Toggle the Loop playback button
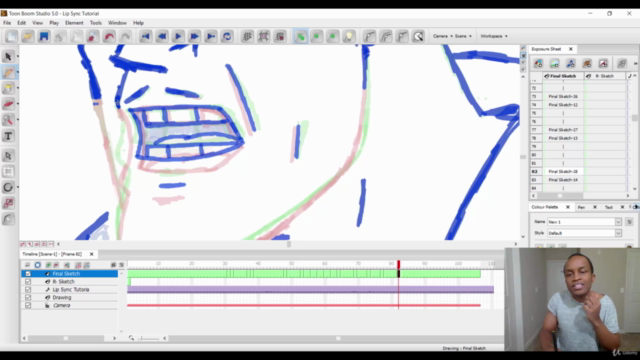640x360 pixels. coord(227,36)
